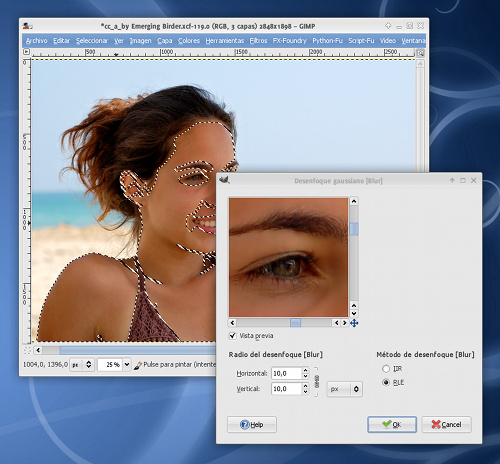The width and height of the screenshot is (500, 464).
Task: Select the IIR blur method
Action: 386,369
